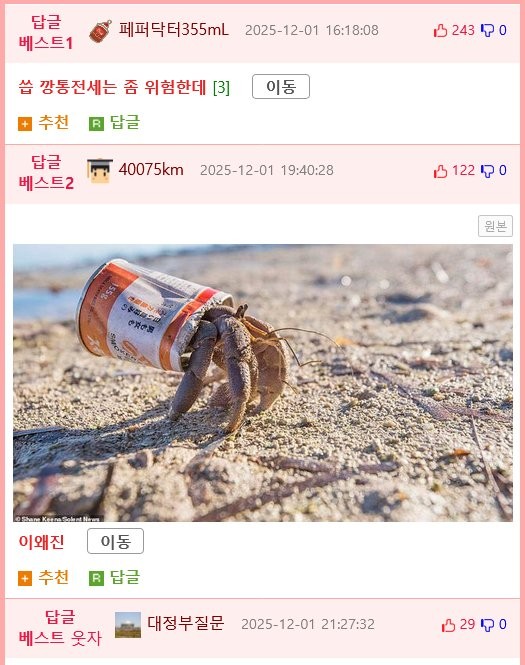
Task: Click thumbs-up icon on 페퍼닥터355mL comment
Action: tap(440, 30)
